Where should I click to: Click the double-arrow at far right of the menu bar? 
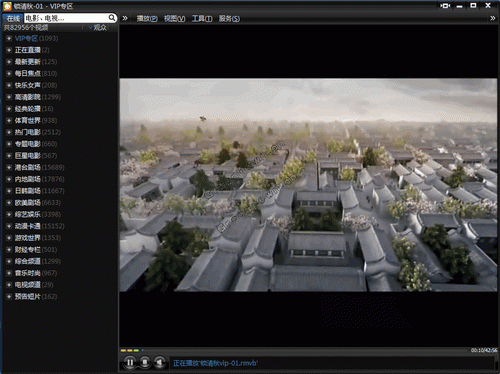point(493,18)
